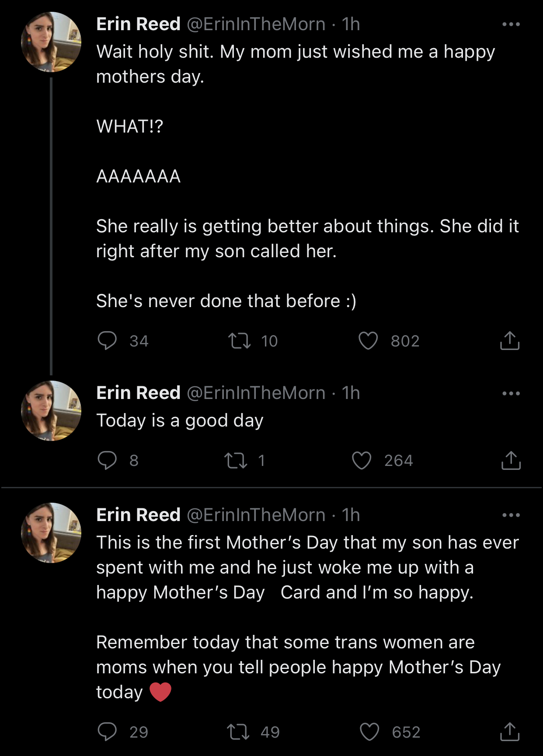Open the 'Today is a good day' tweet text
Screen dimensions: 543x756
pyautogui.click(x=180, y=420)
